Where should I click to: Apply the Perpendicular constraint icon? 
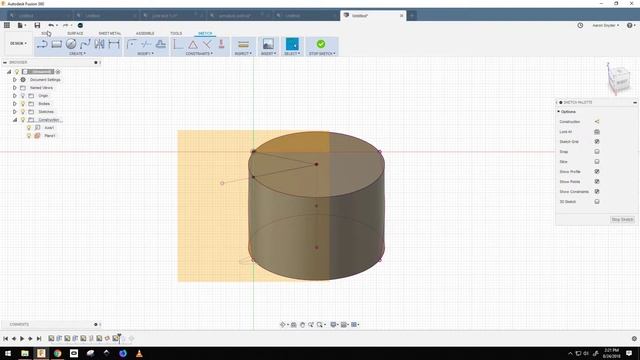pos(207,44)
